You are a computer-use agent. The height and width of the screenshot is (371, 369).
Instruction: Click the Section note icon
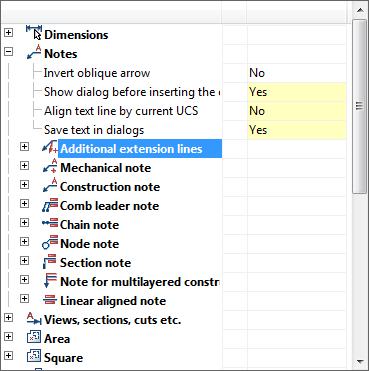[x=50, y=262]
